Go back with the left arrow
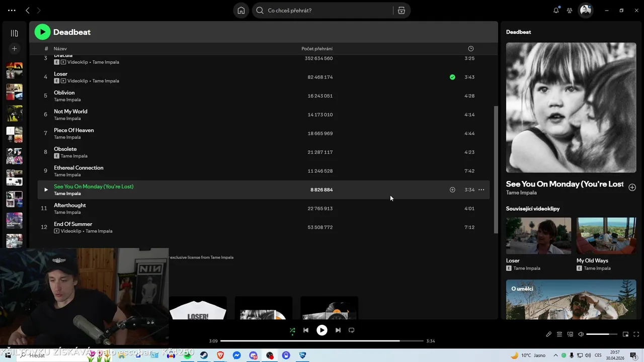644x362 pixels. (x=28, y=10)
